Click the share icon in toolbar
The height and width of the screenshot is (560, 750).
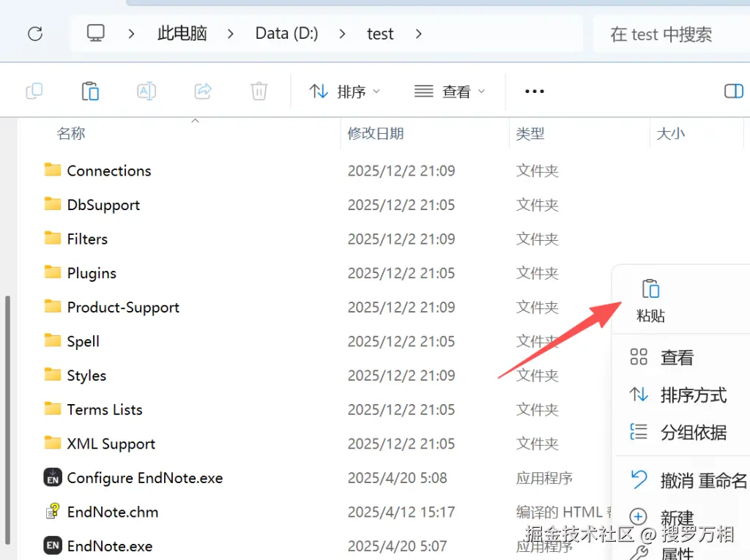pyautogui.click(x=203, y=91)
